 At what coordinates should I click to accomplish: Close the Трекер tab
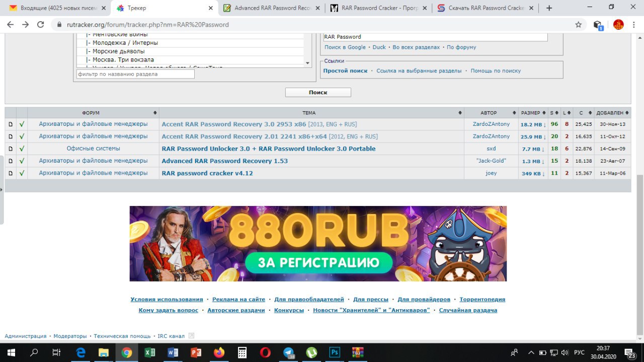pos(211,8)
